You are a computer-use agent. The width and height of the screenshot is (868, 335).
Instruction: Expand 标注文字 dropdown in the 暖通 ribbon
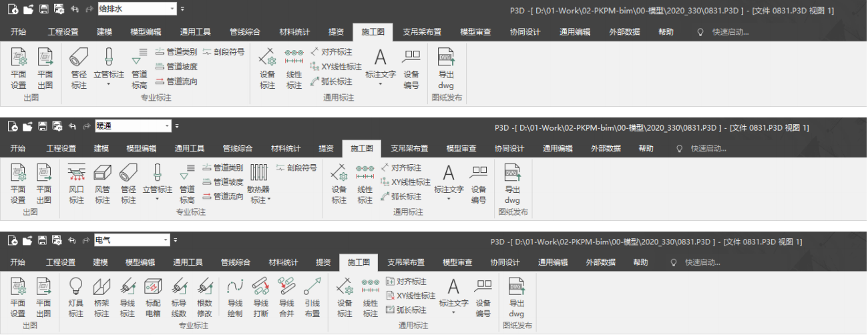tap(449, 199)
